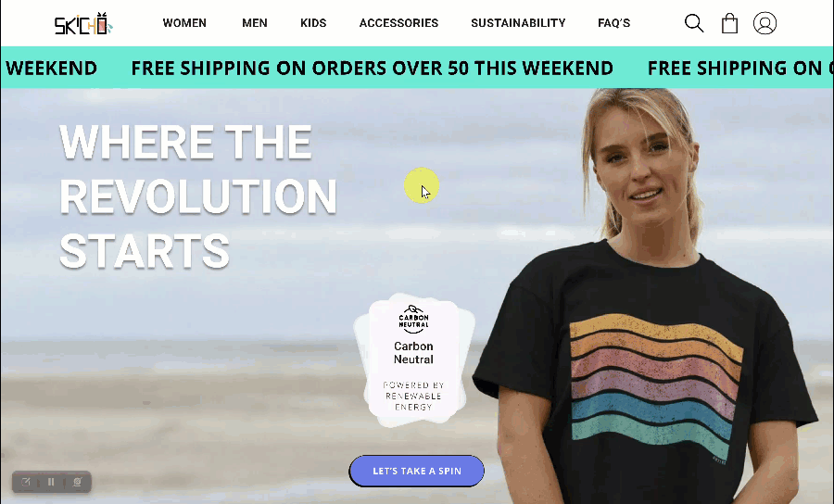
Task: Open the shopping bag cart icon
Action: pyautogui.click(x=729, y=23)
